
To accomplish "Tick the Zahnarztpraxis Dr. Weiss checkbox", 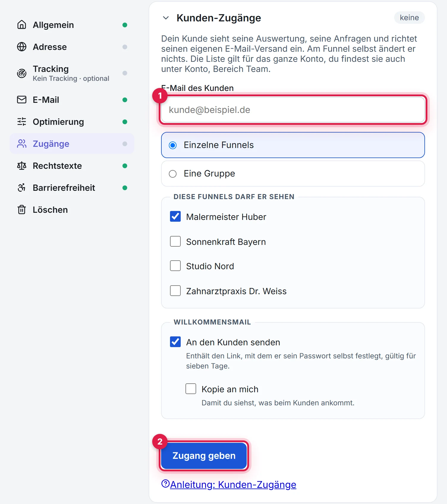I will [175, 291].
